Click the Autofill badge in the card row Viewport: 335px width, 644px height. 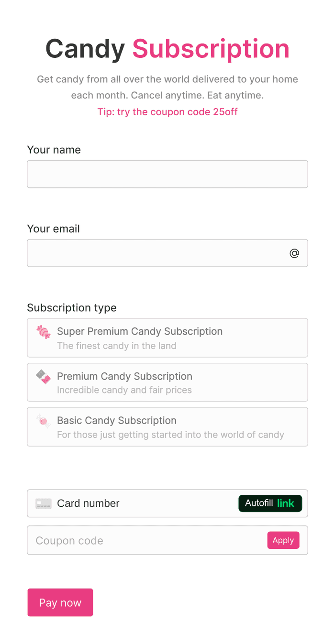(270, 503)
